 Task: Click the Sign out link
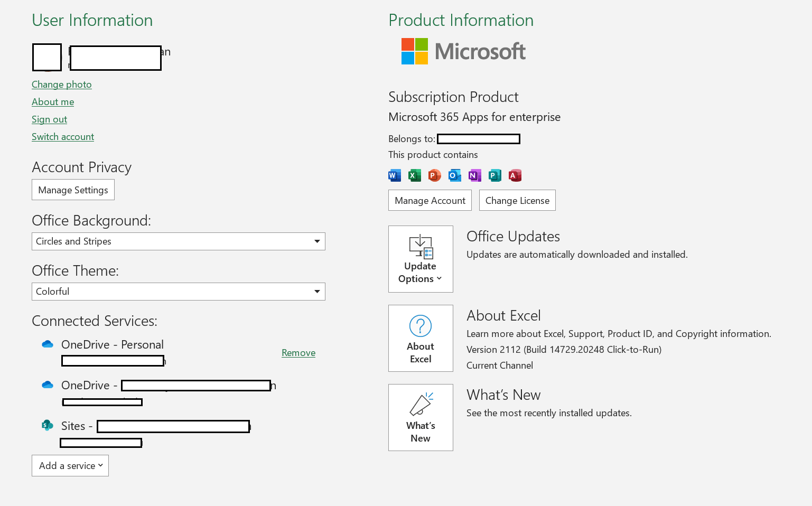tap(50, 119)
